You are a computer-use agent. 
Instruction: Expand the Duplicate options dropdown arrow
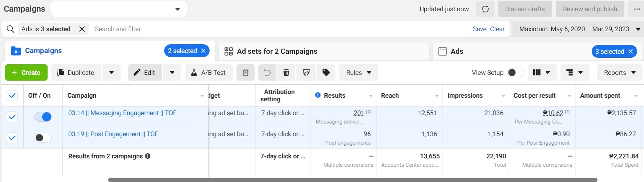[112, 73]
